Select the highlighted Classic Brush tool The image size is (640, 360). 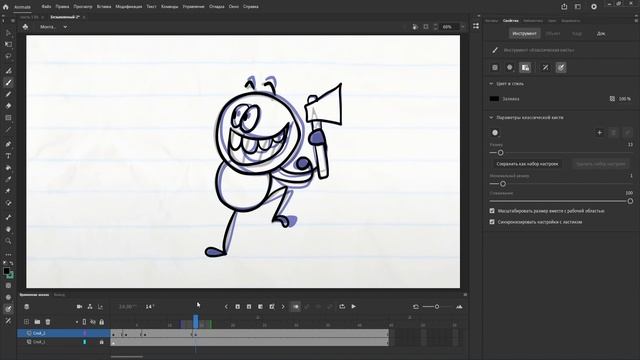[8, 82]
